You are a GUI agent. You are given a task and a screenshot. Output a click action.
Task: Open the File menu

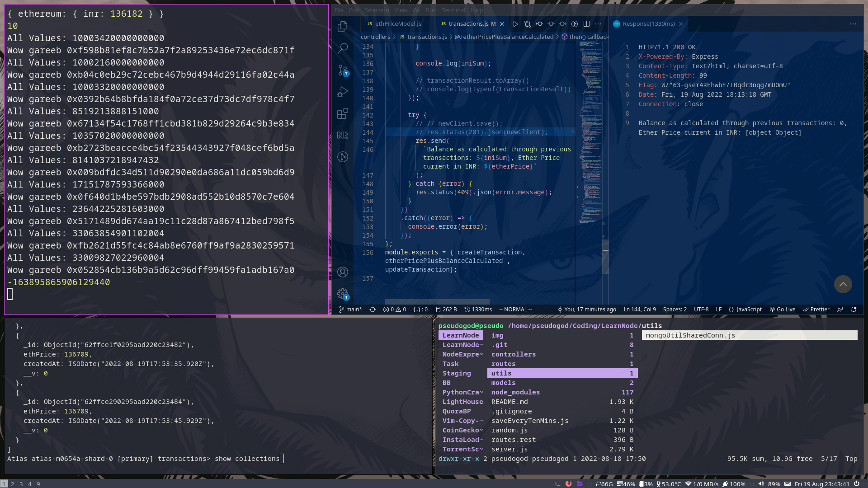tap(339, 10)
